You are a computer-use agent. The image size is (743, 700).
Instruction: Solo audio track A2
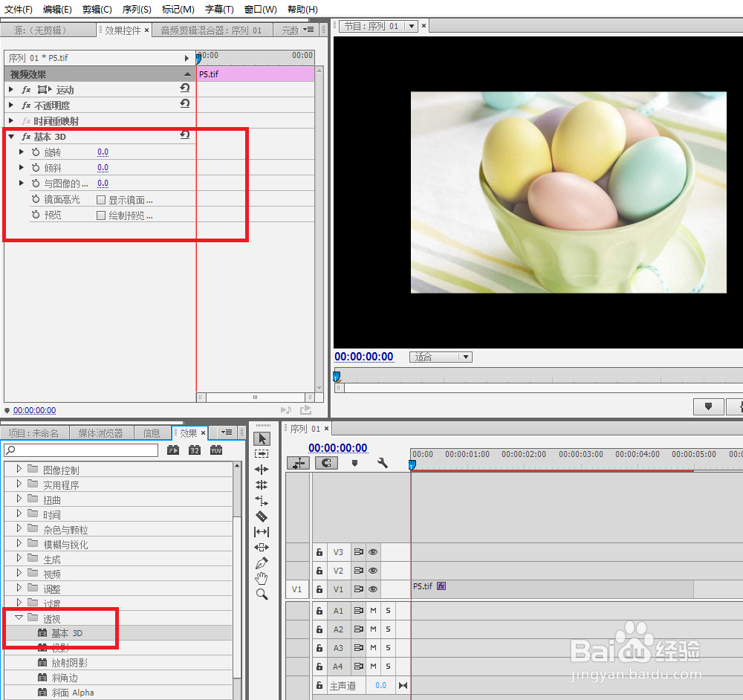point(388,629)
